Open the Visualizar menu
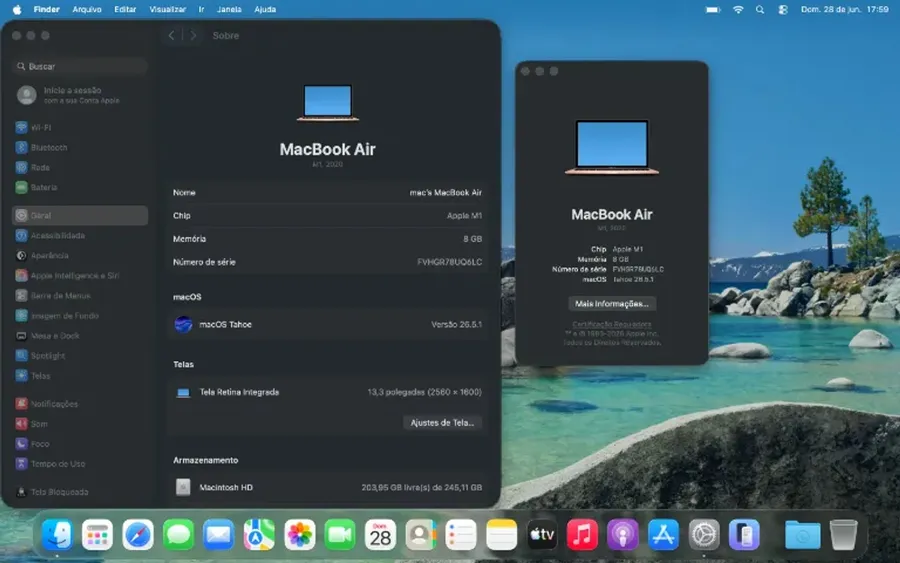This screenshot has height=563, width=900. [168, 9]
